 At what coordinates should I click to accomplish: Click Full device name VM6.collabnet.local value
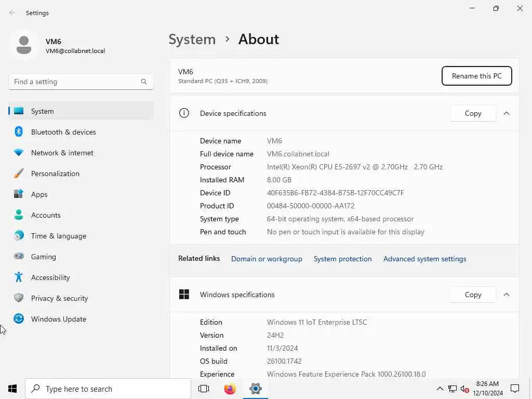click(x=298, y=154)
